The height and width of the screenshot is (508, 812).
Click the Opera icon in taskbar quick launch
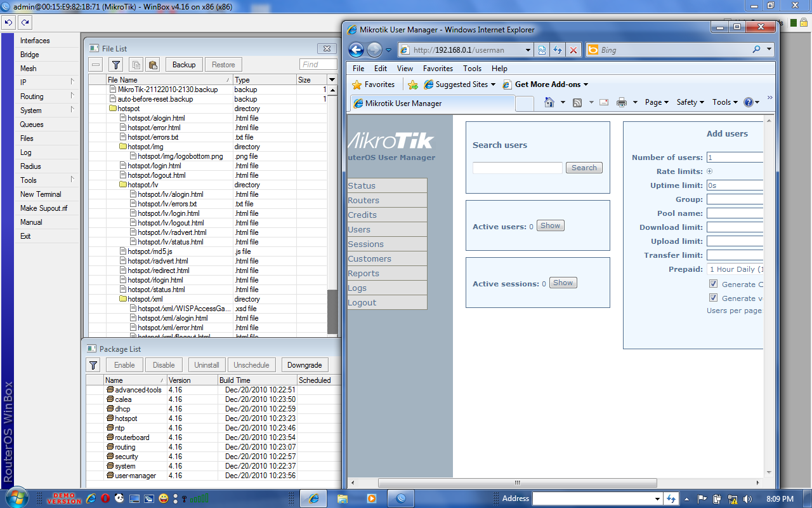tap(106, 498)
